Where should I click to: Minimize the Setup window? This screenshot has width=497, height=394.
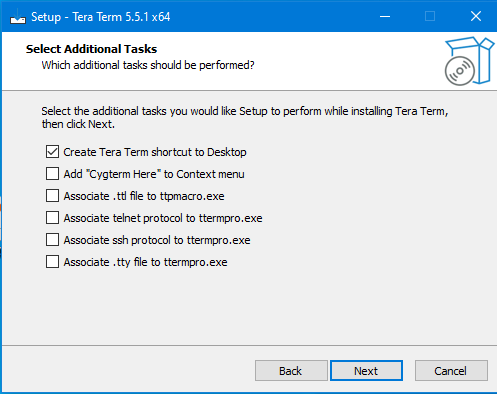tap(385, 16)
